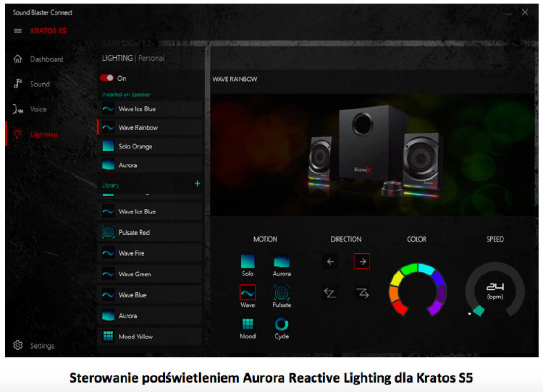Select the Solo motion icon
Viewport: 543px width, 392px height.
[248, 262]
